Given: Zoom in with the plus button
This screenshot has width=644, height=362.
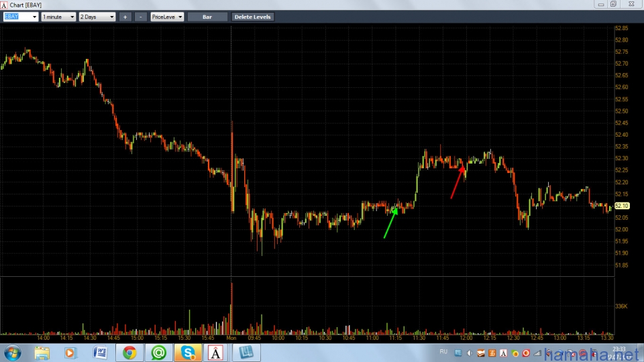Looking at the screenshot, I should [125, 17].
